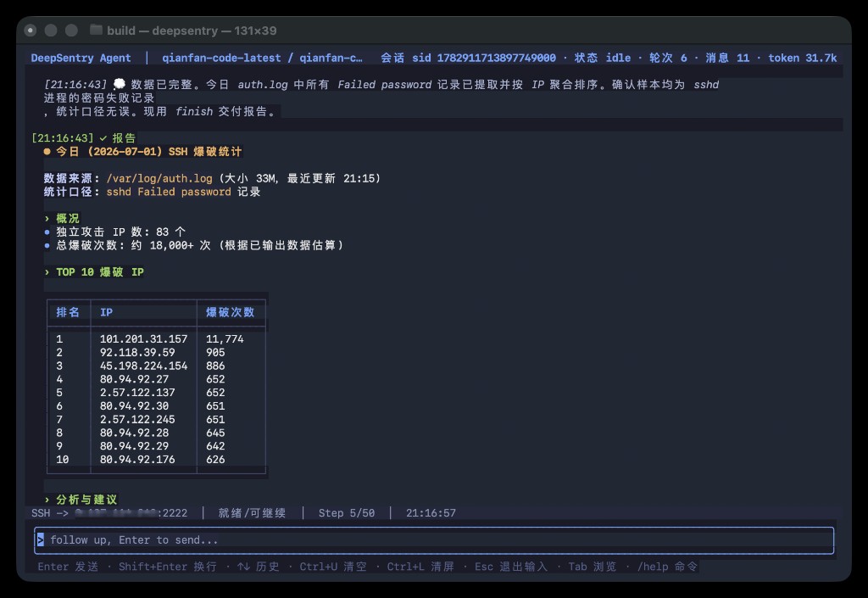The width and height of the screenshot is (868, 598).
Task: Click the 21:16:57 clock in status bar
Action: point(431,512)
